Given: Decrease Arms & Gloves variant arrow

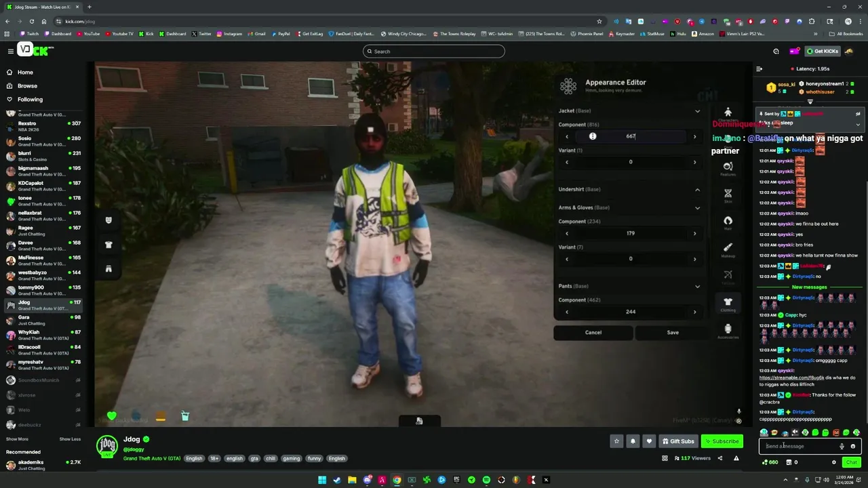Looking at the screenshot, I should click(567, 259).
